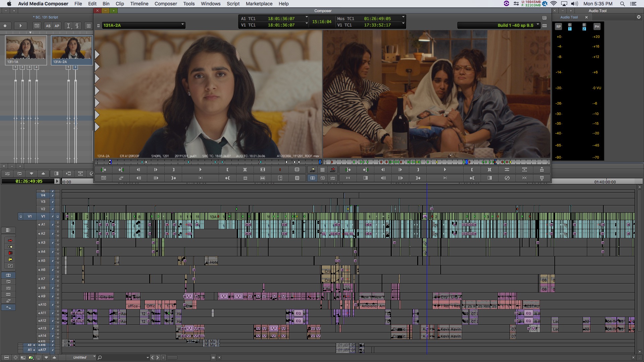Open the Timeline menu
644x362 pixels.
pos(139,4)
